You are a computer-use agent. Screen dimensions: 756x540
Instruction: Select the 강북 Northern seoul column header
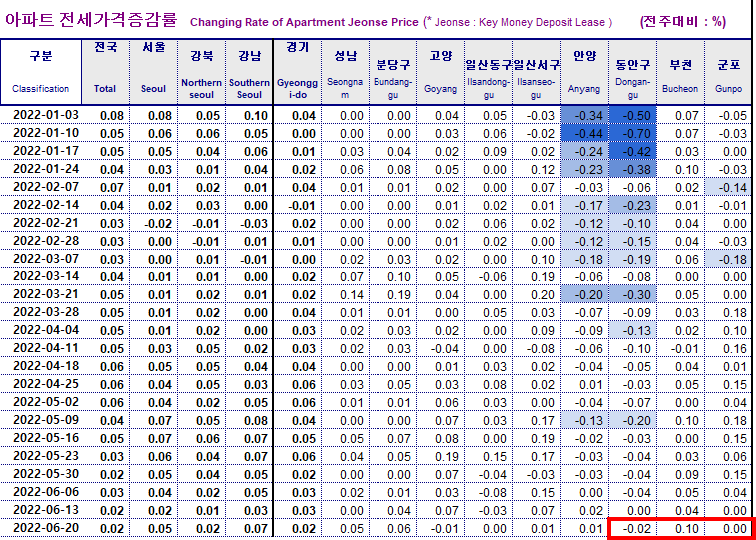201,72
